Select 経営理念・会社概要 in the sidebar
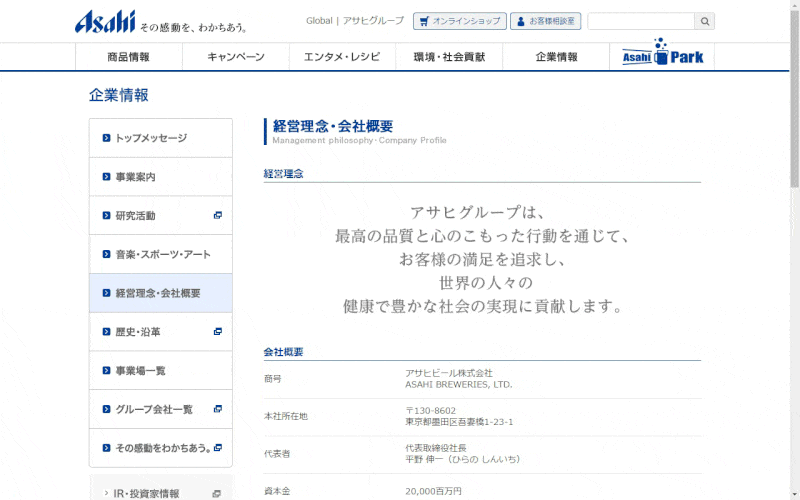The image size is (800, 500). [x=161, y=293]
